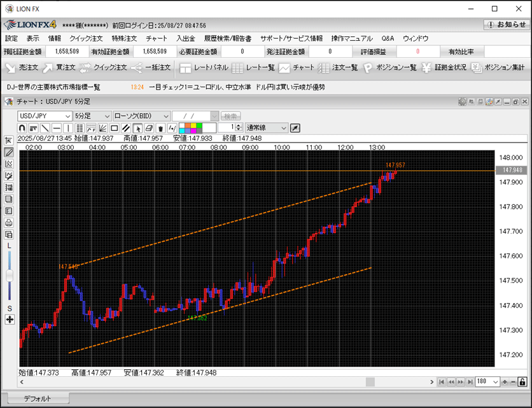The width and height of the screenshot is (532, 408).
Task: Select the parallel channel lines tool
Action: 126,128
